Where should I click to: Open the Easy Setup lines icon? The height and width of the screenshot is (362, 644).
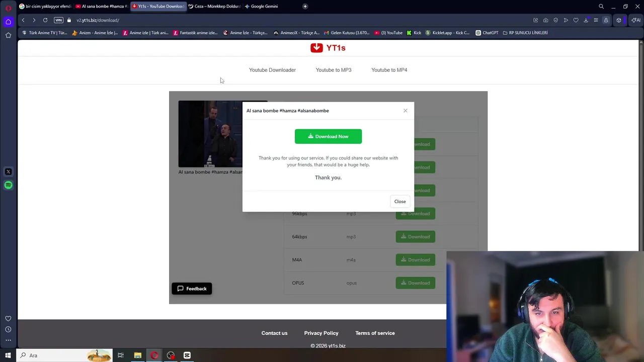click(596, 20)
